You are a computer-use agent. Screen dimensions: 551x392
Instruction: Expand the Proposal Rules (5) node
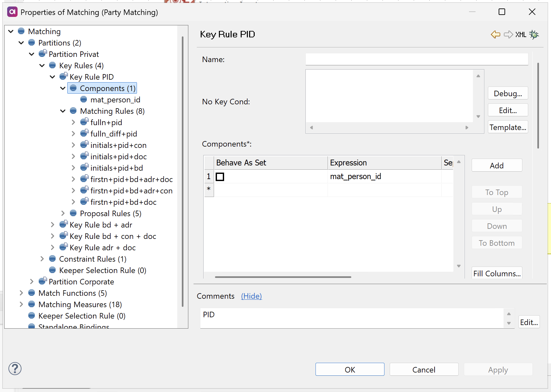coord(63,213)
